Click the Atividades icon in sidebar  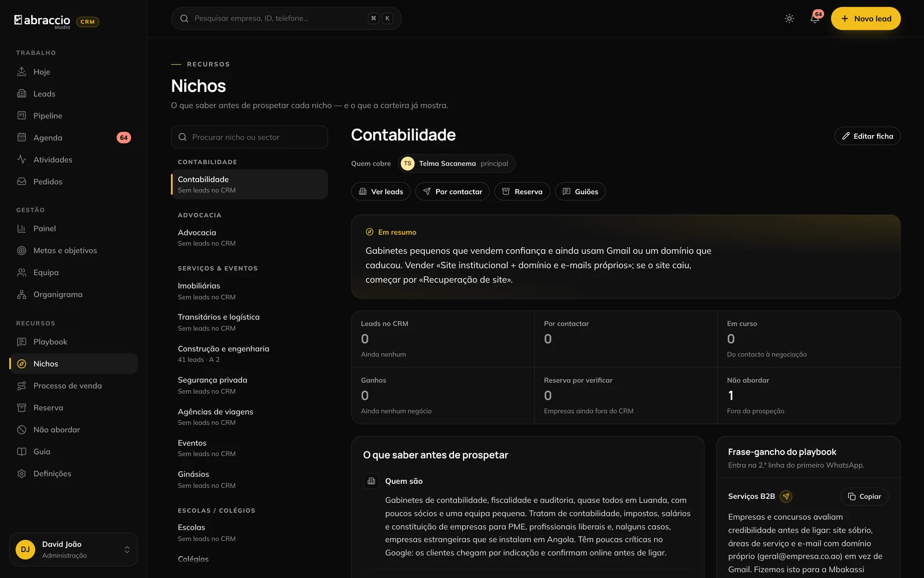click(21, 160)
